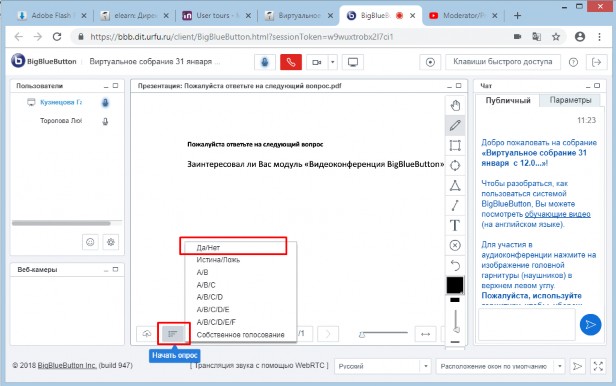This screenshot has height=386, width=616.
Task: Open black color picker swatch
Action: click(x=455, y=285)
